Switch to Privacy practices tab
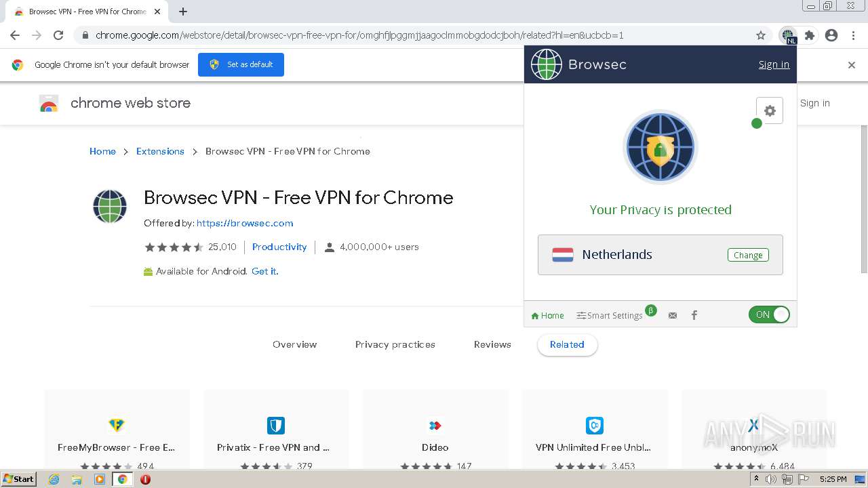Viewport: 868px width, 488px height. pyautogui.click(x=395, y=344)
